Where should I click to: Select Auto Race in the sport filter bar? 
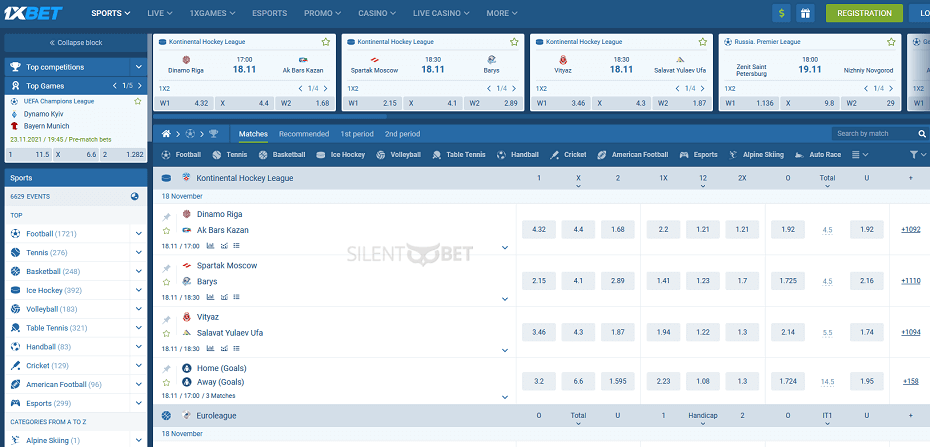818,155
